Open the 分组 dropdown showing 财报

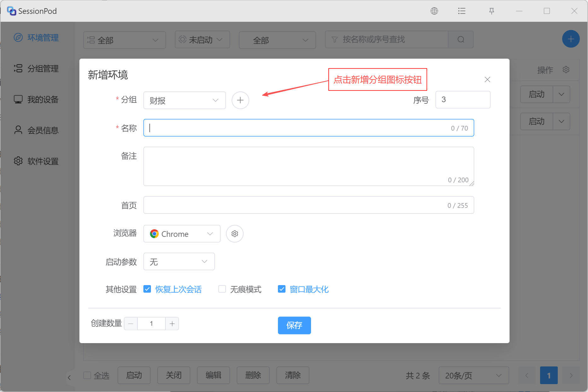(x=184, y=100)
